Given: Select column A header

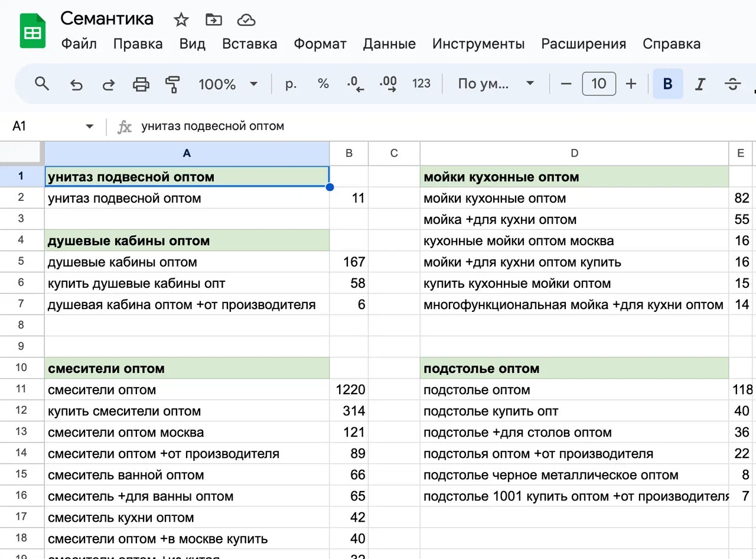Looking at the screenshot, I should pyautogui.click(x=187, y=154).
